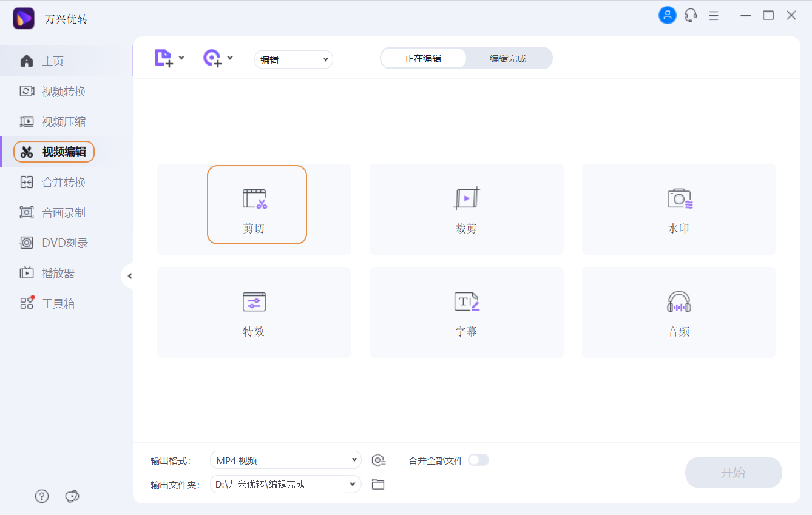Click the add disc/DVD load icon
The image size is (812, 515).
[212, 58]
